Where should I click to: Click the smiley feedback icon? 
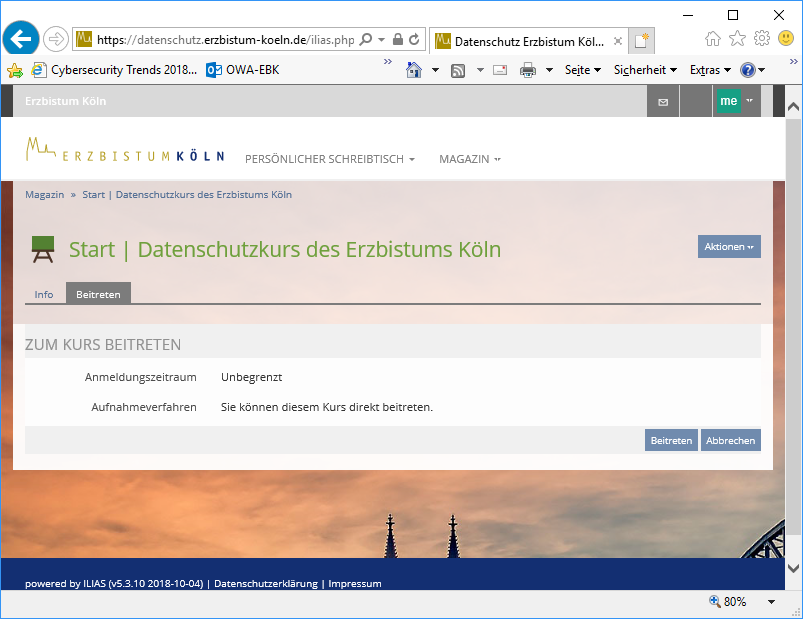tap(786, 38)
